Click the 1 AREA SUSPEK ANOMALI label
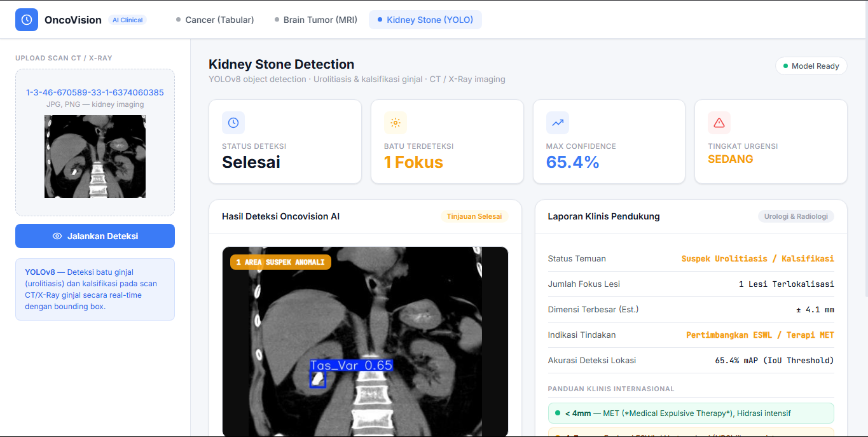Viewport: 868px width, 437px height. [280, 262]
